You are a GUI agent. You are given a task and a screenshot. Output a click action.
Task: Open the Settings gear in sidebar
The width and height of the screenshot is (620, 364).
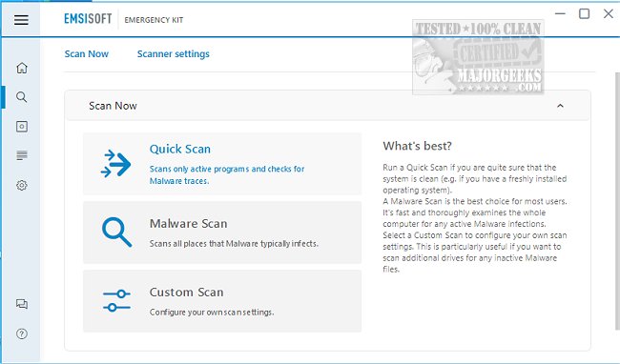tap(22, 185)
